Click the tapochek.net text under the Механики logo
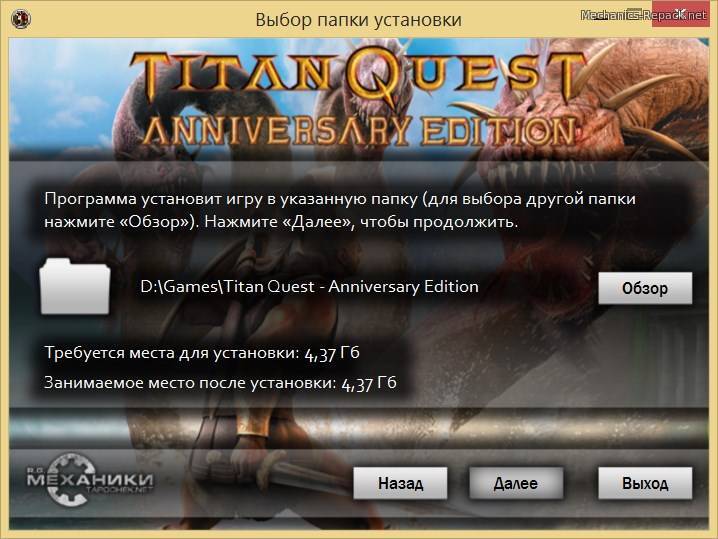Screen dimensions: 718x539 tap(119, 490)
